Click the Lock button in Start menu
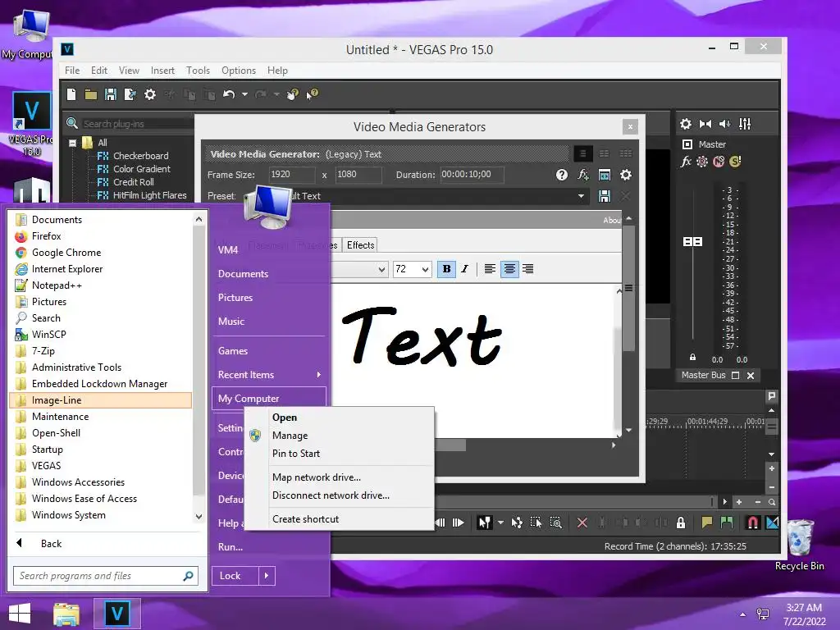Screen dimensions: 840x630 coord(235,576)
